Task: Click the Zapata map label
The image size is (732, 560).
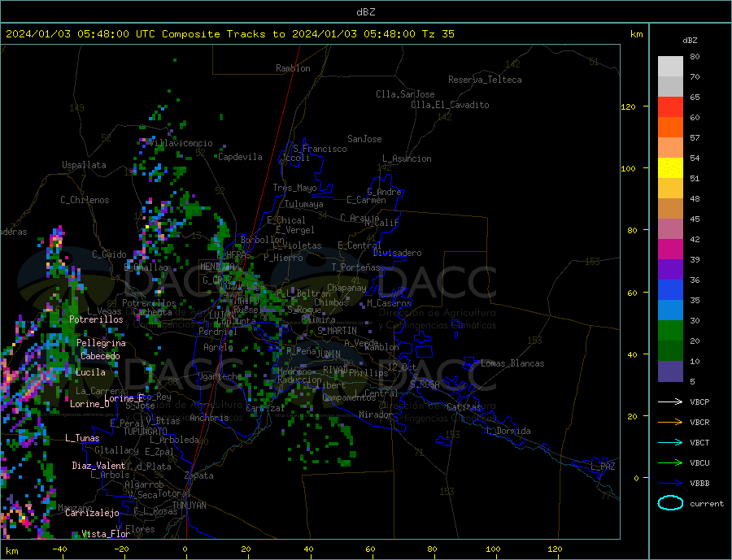Action: [199, 475]
